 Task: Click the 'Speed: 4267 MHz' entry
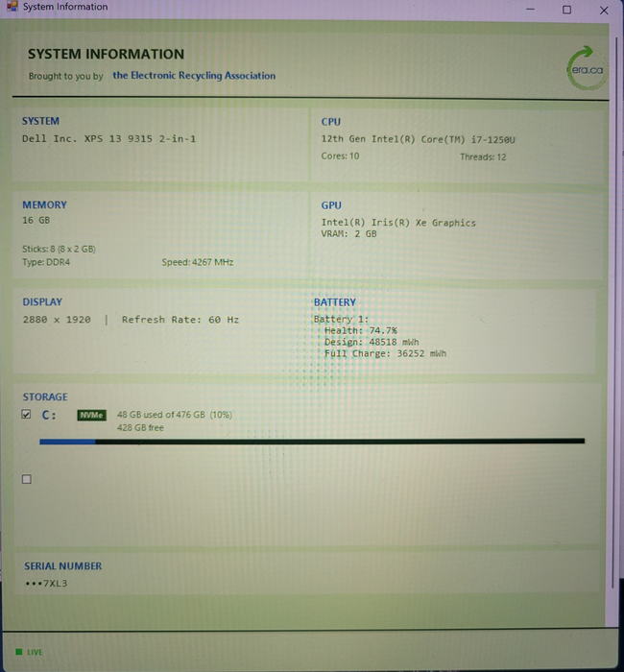coord(198,262)
